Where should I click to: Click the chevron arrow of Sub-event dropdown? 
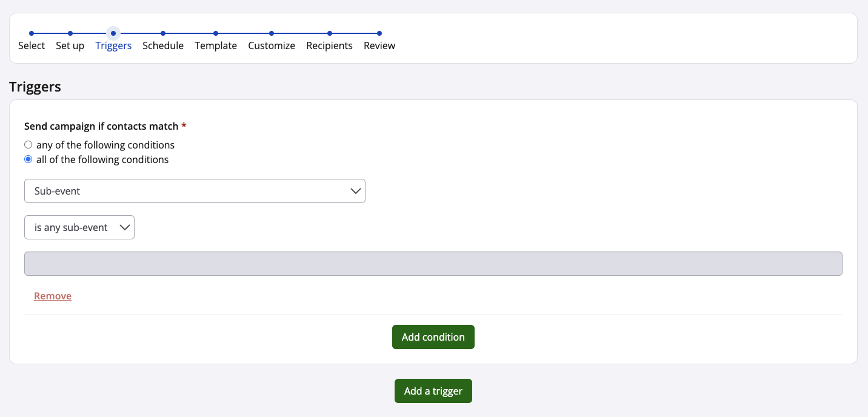[x=356, y=191]
